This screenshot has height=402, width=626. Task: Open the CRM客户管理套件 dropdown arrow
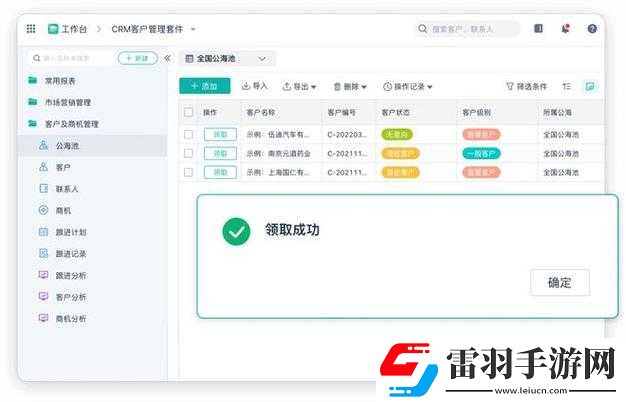pyautogui.click(x=193, y=29)
